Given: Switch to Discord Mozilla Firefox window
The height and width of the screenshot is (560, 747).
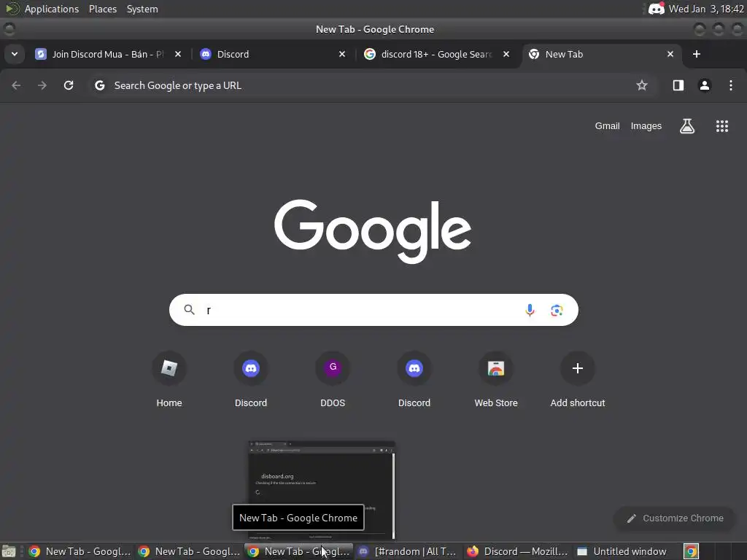Looking at the screenshot, I should pos(518,551).
